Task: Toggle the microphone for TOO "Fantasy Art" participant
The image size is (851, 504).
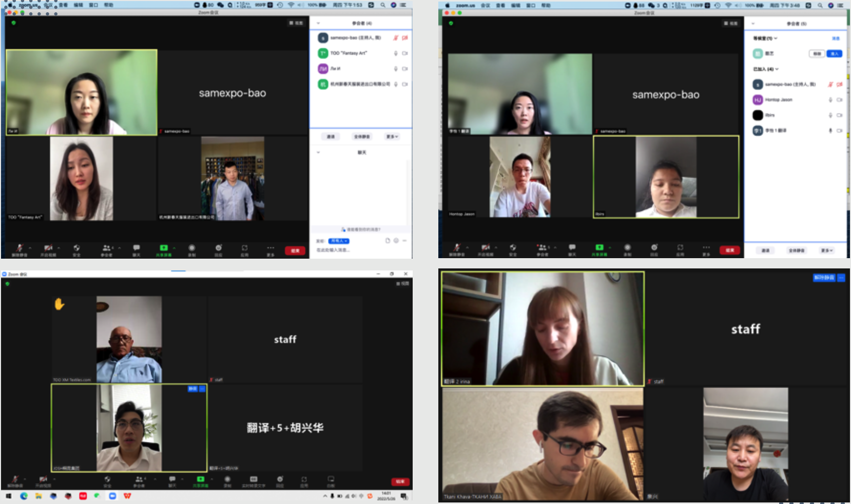Action: pos(396,53)
